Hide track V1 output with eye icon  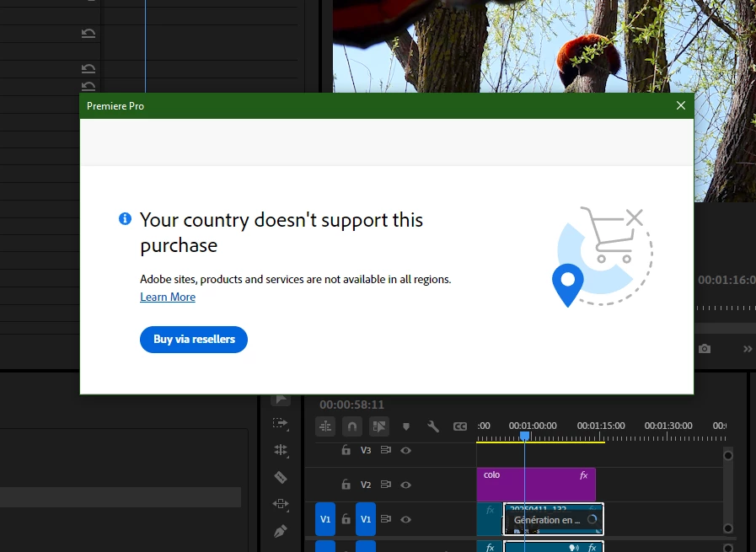406,519
